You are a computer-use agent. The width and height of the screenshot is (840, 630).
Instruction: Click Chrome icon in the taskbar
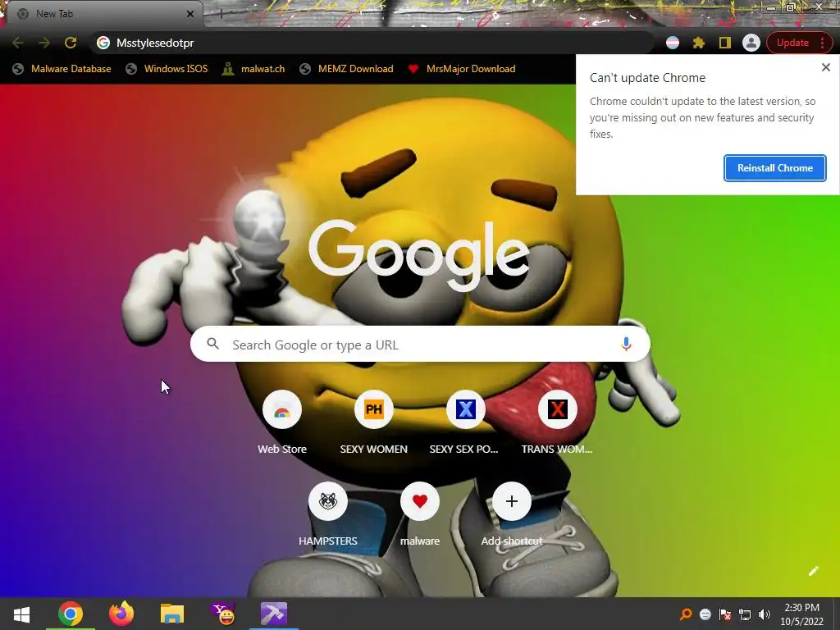point(71,614)
